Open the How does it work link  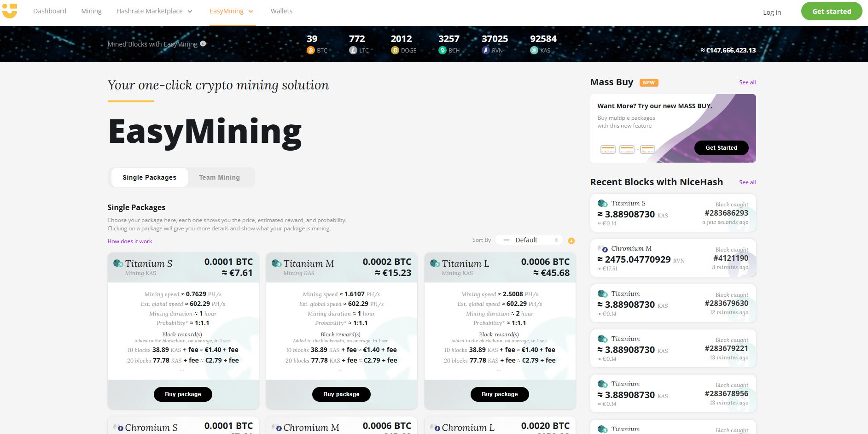129,241
